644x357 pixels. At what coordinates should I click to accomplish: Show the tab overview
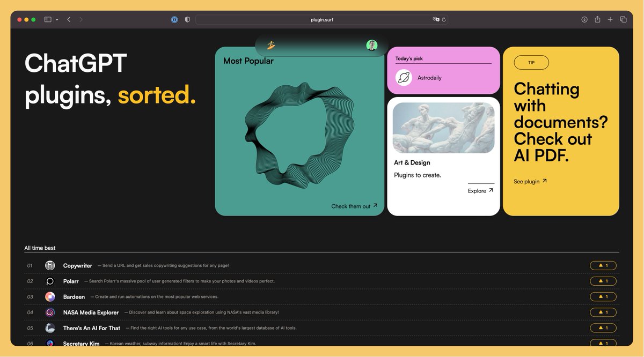(x=623, y=19)
